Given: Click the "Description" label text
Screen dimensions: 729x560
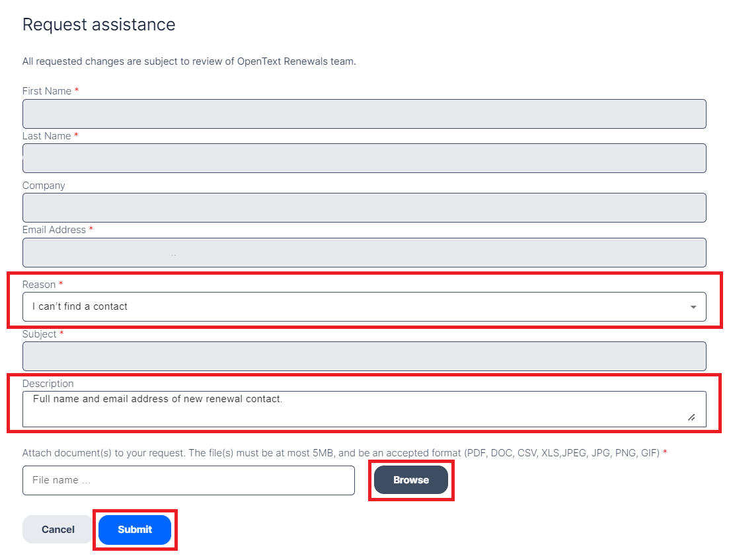Looking at the screenshot, I should [48, 384].
